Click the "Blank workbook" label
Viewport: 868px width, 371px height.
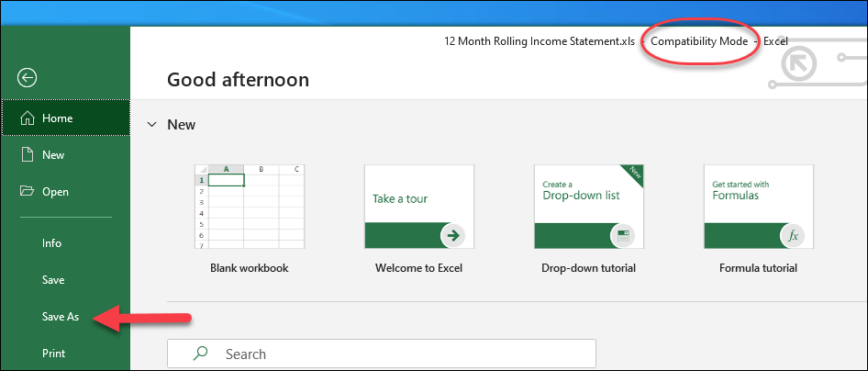coord(250,268)
